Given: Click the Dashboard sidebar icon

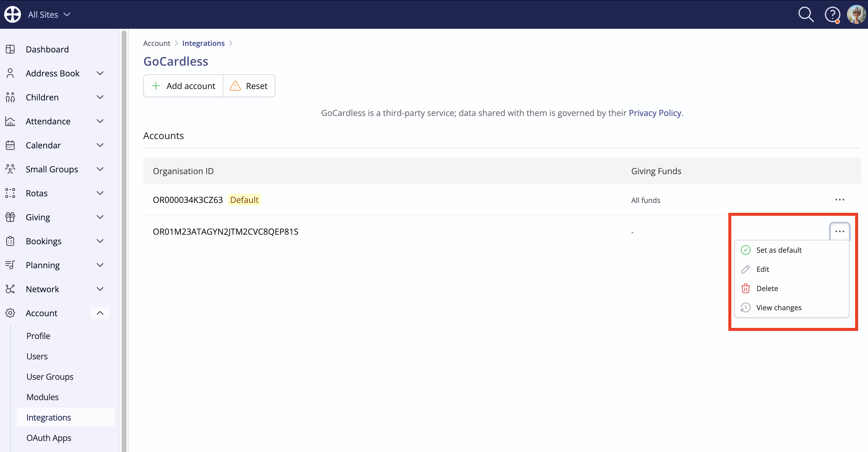Looking at the screenshot, I should pos(10,49).
